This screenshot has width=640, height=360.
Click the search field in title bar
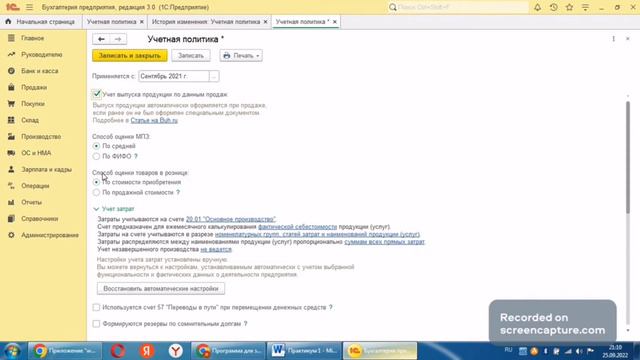(x=462, y=7)
